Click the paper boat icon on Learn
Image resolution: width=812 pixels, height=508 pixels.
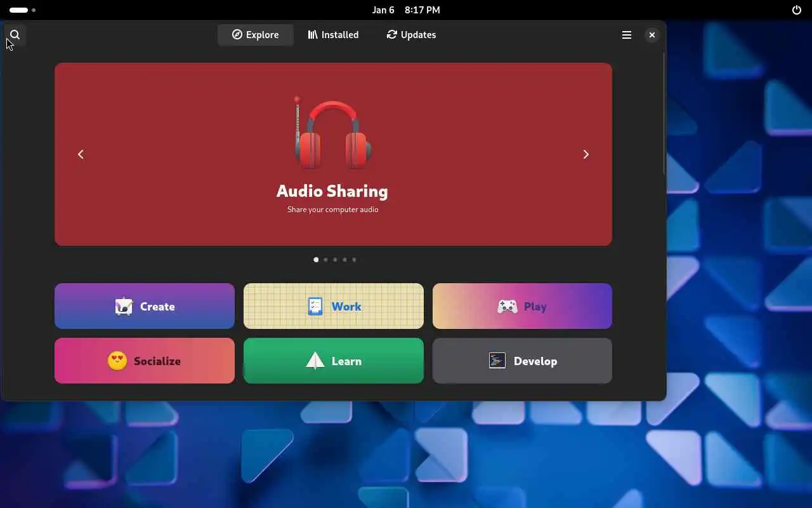tap(315, 361)
